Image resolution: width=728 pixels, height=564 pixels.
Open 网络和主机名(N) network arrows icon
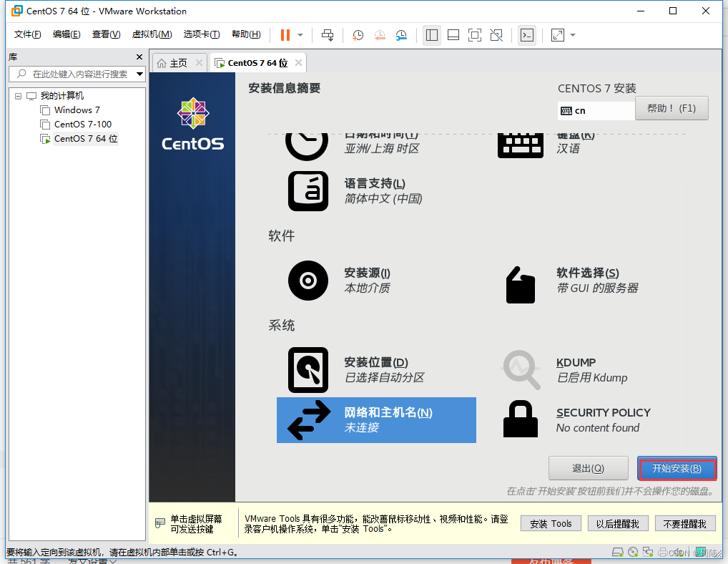click(309, 420)
